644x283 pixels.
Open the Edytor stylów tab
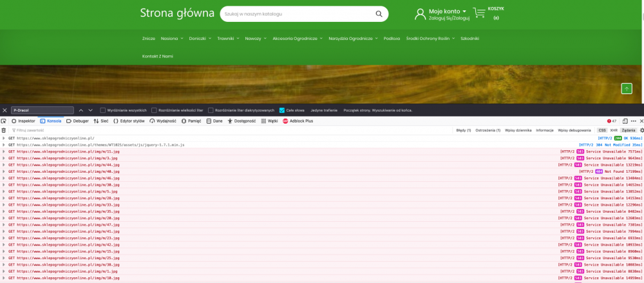[129, 121]
